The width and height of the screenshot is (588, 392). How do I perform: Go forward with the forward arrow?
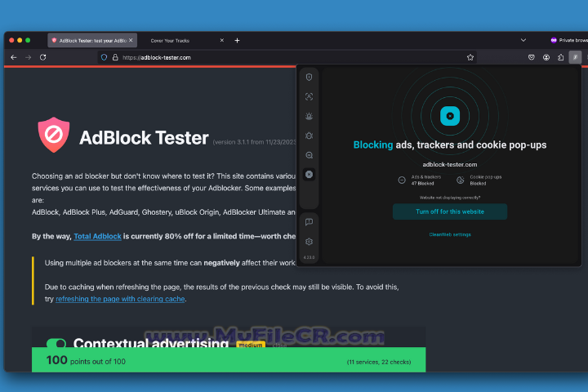[x=28, y=57]
